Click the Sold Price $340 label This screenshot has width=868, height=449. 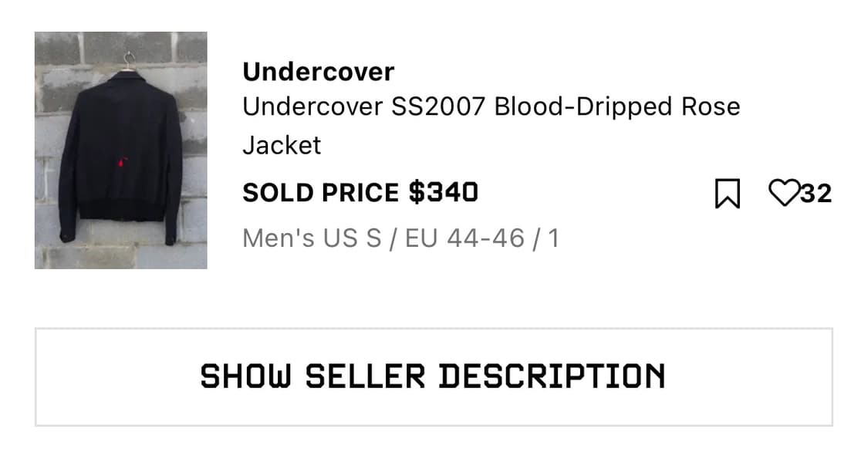[360, 192]
